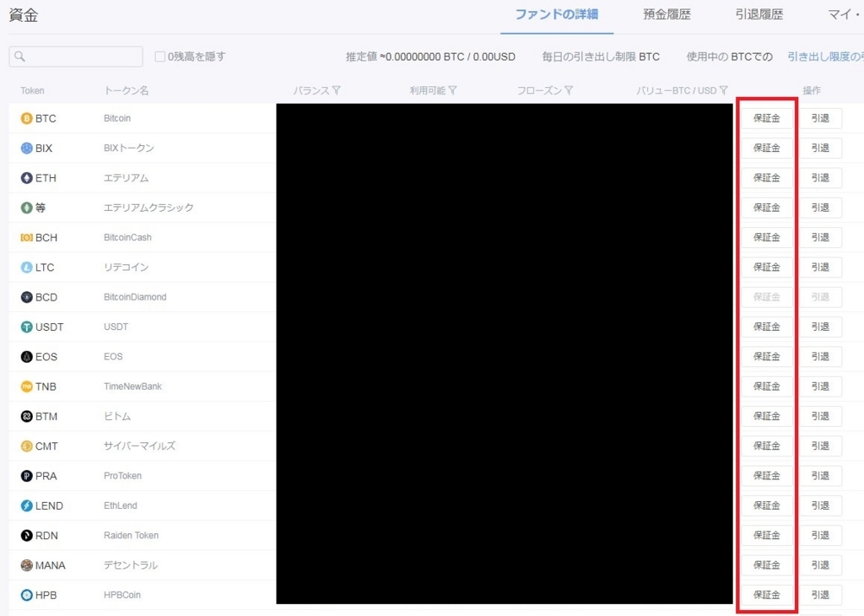Click 引退 button for MANA

pos(820,565)
